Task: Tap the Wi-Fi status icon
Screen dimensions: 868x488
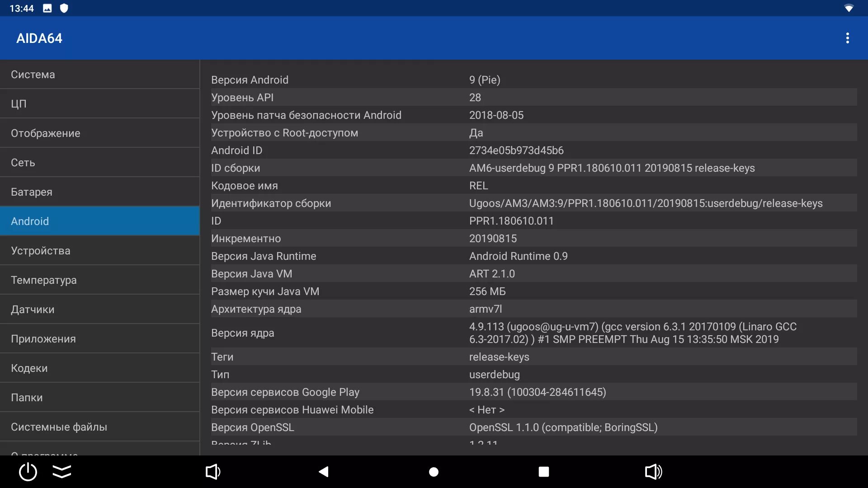Action: [x=849, y=8]
